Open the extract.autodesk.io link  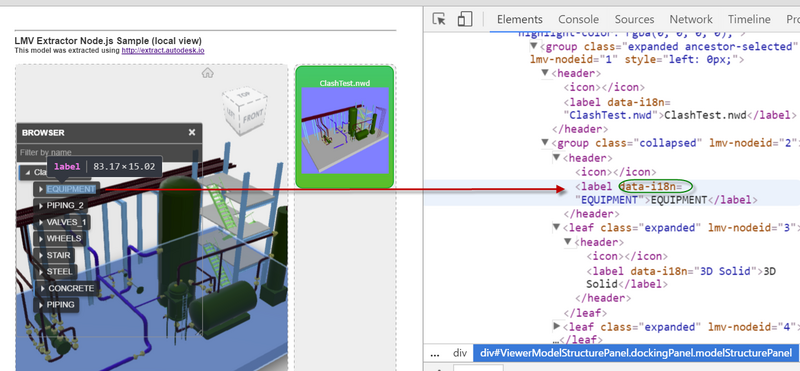click(x=163, y=51)
